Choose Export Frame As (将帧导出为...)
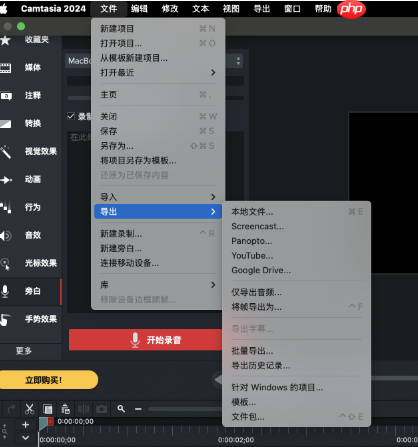The image size is (418, 447). click(x=297, y=307)
